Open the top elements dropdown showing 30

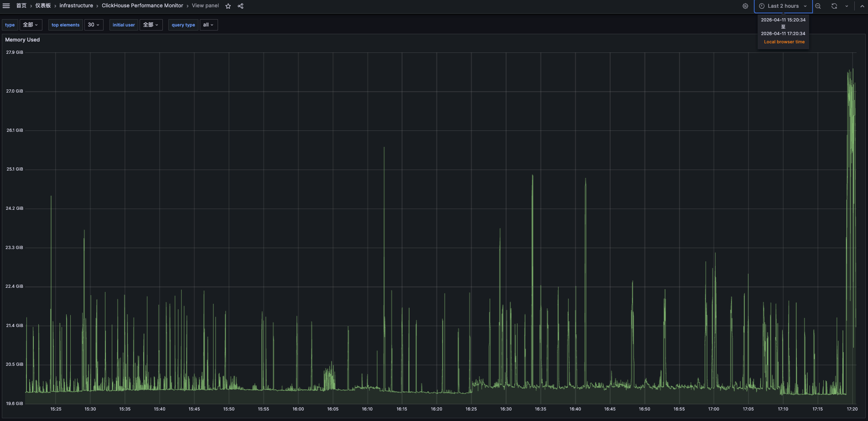[94, 25]
